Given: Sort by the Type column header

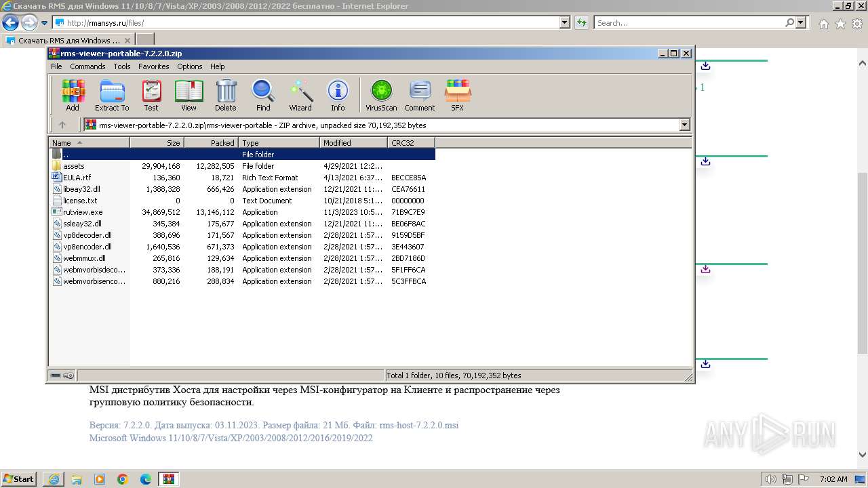Looking at the screenshot, I should pos(279,142).
